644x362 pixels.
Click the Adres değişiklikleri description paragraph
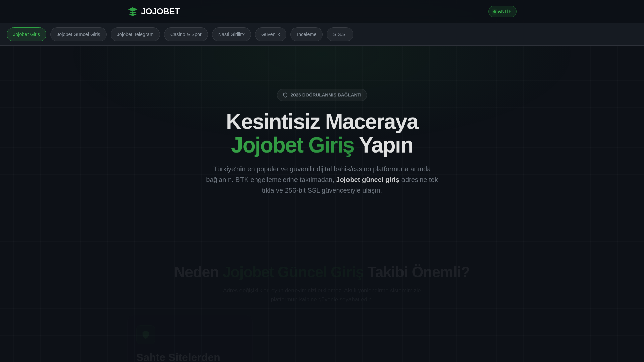[x=322, y=295]
